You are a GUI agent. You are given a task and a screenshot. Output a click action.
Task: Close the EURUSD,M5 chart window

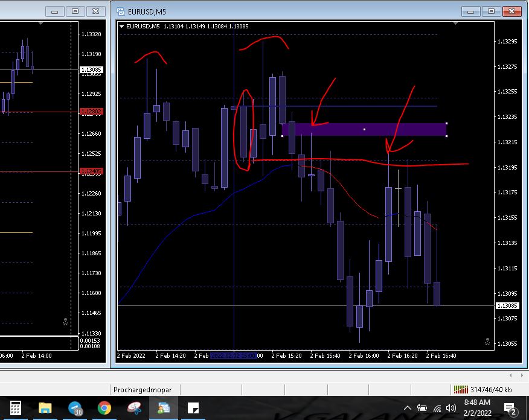click(512, 11)
